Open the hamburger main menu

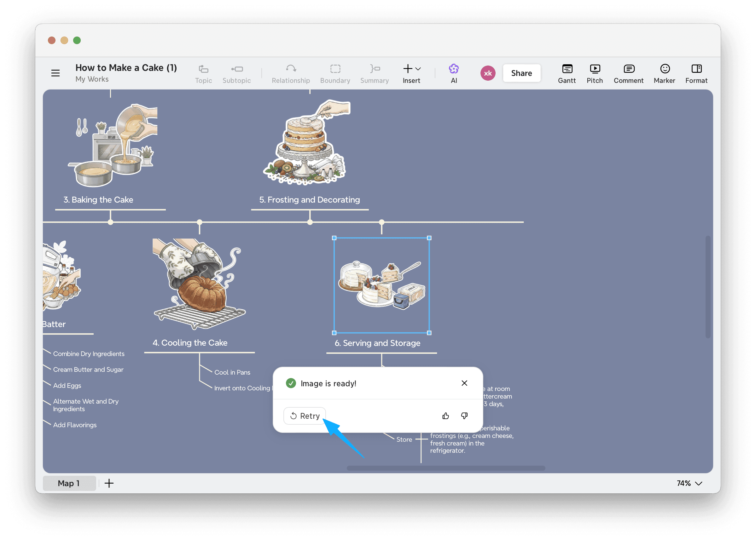coord(55,73)
